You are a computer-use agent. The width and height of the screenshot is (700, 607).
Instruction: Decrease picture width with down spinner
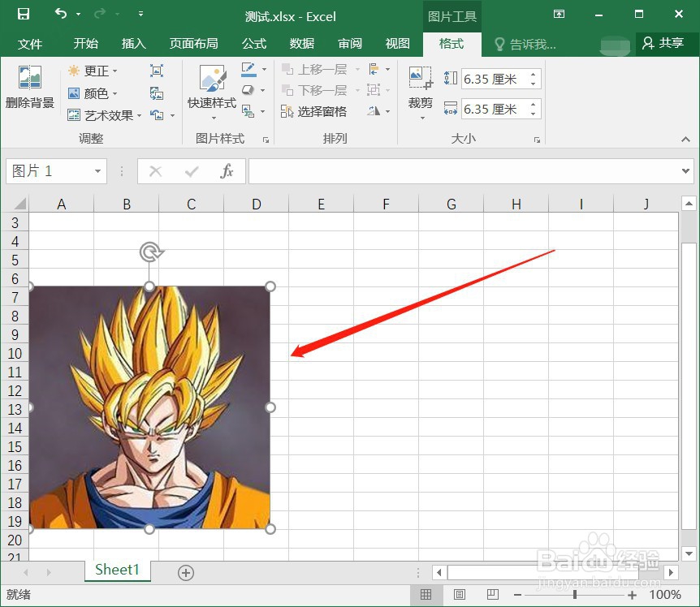(x=534, y=114)
